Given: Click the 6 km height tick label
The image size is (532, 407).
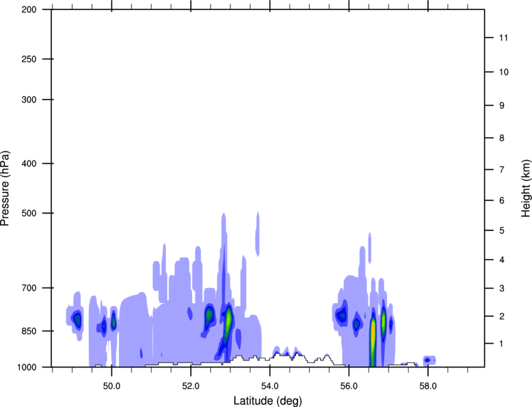Looking at the screenshot, I should [502, 200].
